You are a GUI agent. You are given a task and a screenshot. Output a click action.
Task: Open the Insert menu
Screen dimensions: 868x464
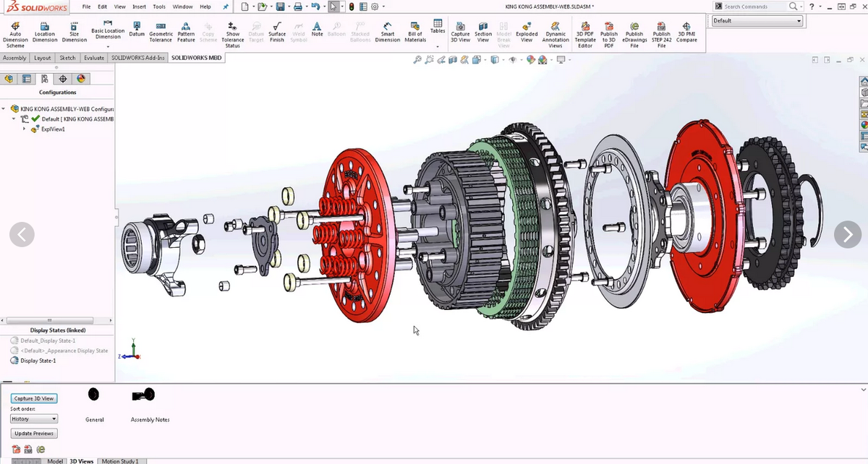pos(139,7)
